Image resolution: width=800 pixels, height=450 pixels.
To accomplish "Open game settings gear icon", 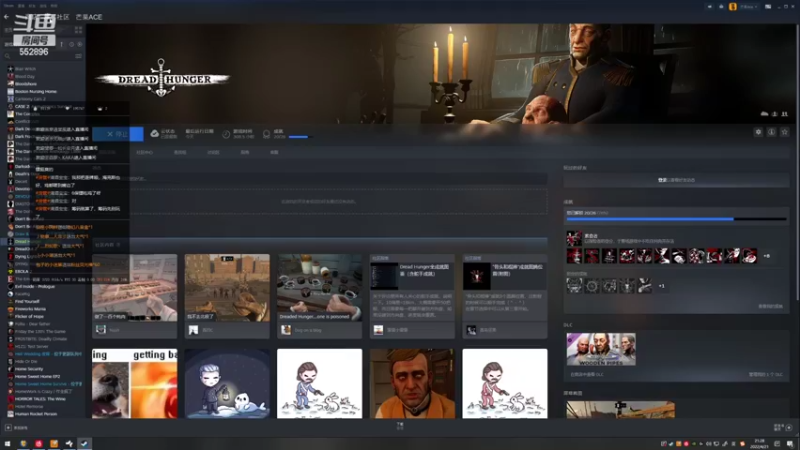I will 758,132.
